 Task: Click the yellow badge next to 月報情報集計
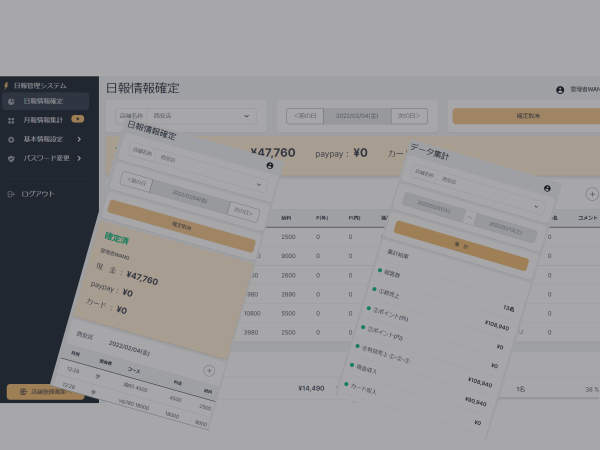pos(77,120)
